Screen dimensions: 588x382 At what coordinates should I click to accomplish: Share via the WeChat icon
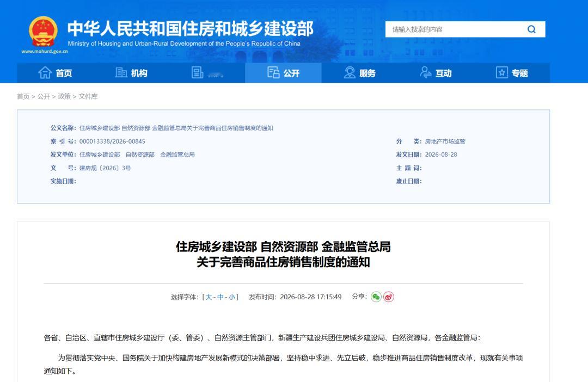point(376,297)
